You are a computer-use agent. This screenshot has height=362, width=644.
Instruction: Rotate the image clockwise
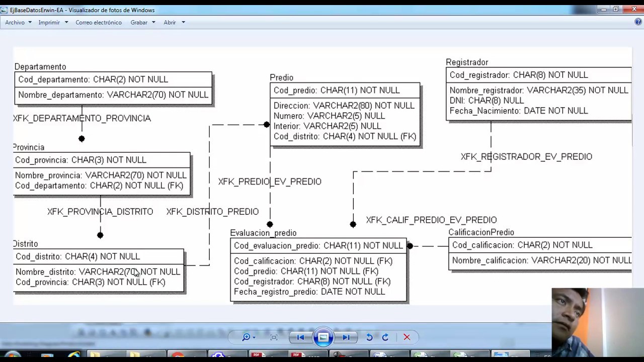click(x=385, y=337)
